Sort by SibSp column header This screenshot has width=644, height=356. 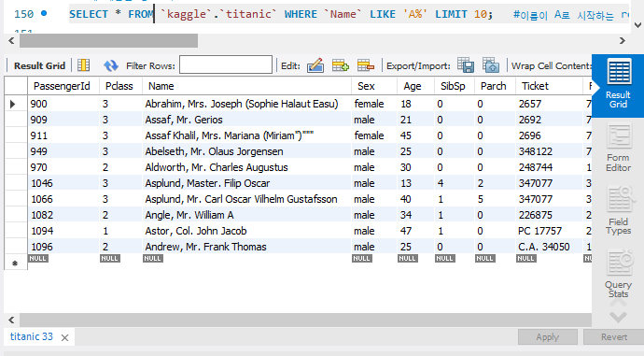click(x=455, y=86)
